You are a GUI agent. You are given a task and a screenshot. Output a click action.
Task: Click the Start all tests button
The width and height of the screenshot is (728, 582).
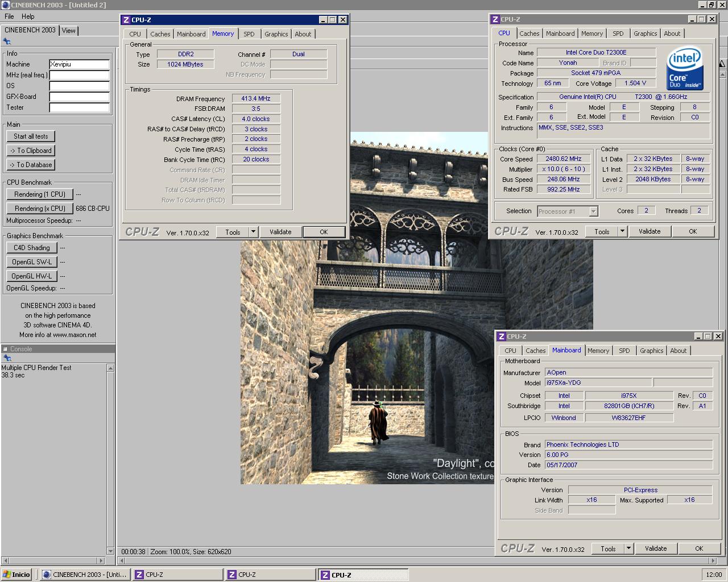coord(31,136)
